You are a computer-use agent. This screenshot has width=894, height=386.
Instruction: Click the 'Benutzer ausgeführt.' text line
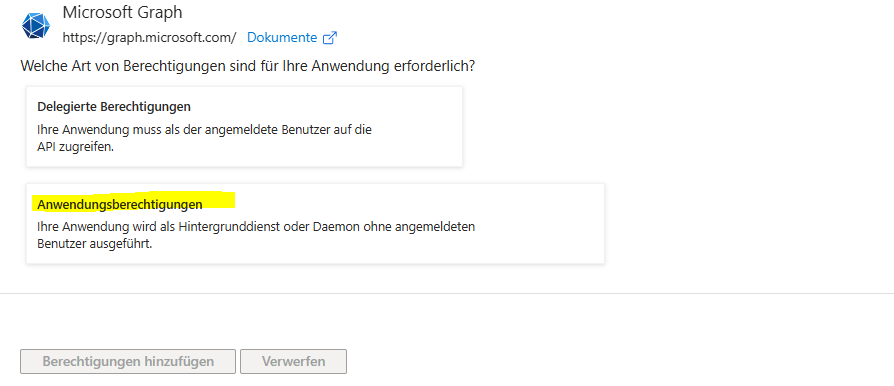tap(95, 244)
